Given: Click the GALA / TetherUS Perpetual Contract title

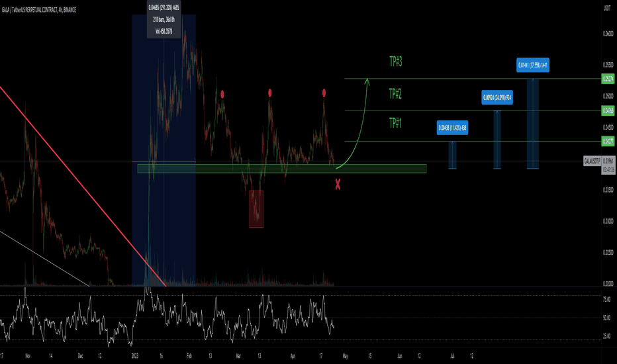Looking at the screenshot, I should pyautogui.click(x=39, y=10).
